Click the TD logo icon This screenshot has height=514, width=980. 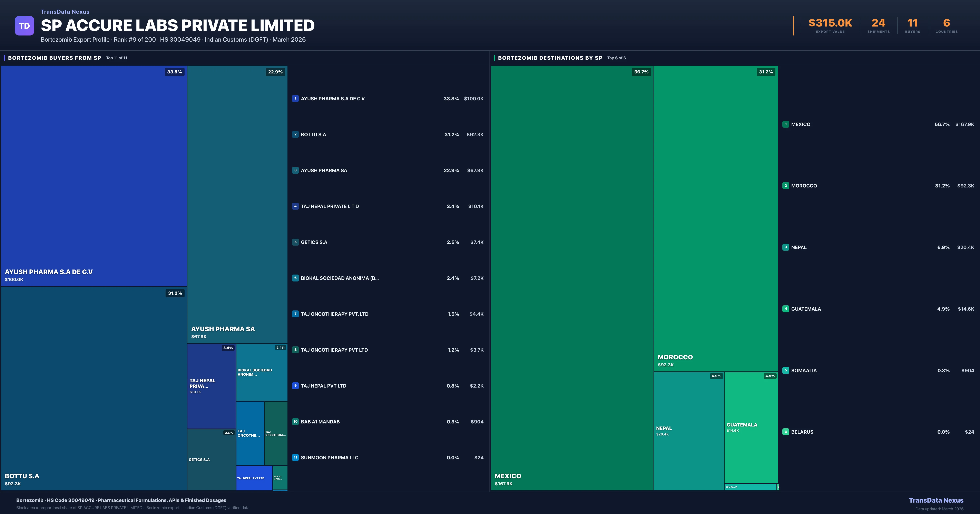point(24,26)
